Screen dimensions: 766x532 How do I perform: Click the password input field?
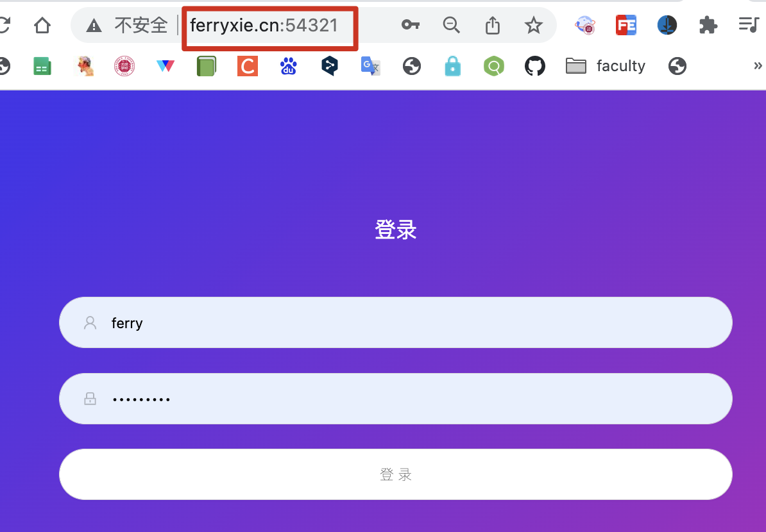(395, 399)
